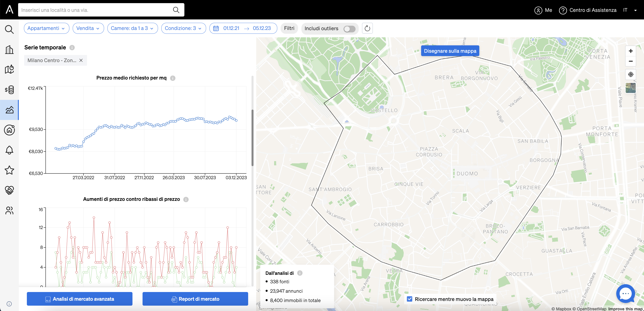Image resolution: width=644 pixels, height=311 pixels.
Task: Click the magnifier icon in the search box
Action: coord(176,10)
